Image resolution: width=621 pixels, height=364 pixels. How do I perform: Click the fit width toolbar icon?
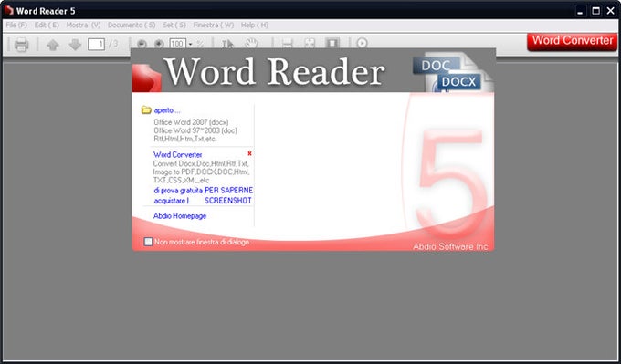click(x=288, y=44)
